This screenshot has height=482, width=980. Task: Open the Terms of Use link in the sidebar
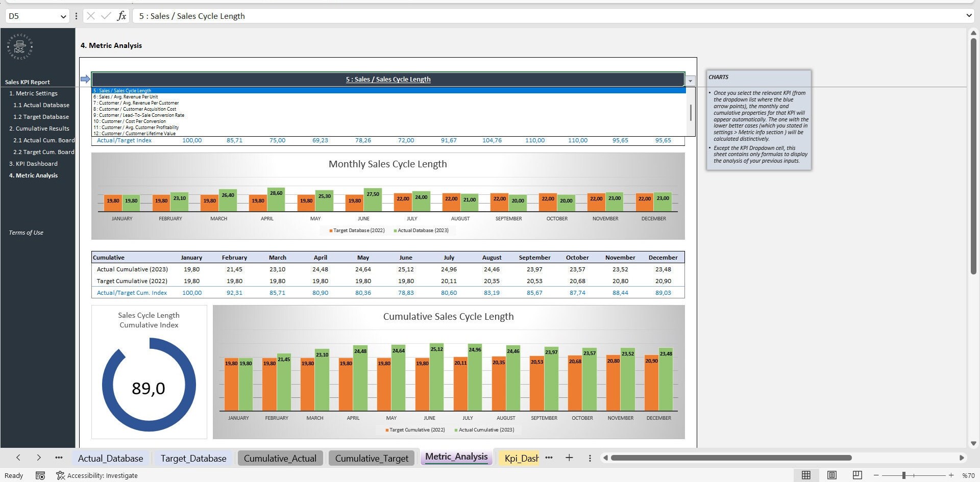coord(26,232)
